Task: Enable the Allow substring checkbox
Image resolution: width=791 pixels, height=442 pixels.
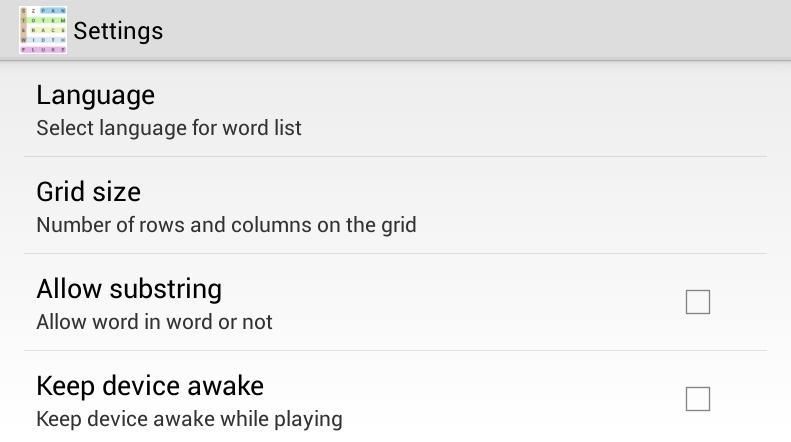Action: coord(698,302)
